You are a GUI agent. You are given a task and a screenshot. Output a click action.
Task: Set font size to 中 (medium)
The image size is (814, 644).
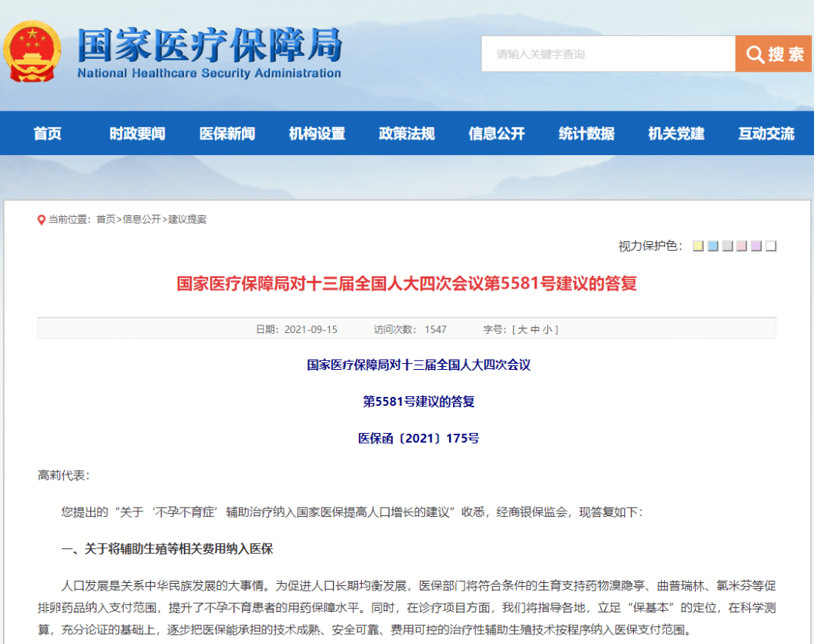(534, 329)
